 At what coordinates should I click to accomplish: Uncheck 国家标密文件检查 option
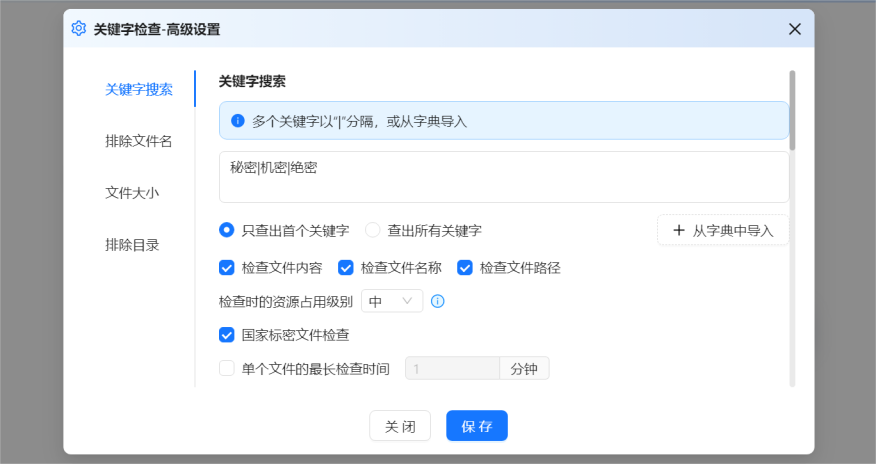(x=227, y=335)
